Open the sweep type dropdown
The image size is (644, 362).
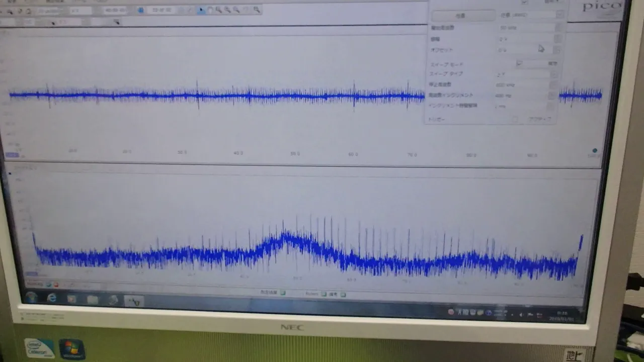coord(527,74)
